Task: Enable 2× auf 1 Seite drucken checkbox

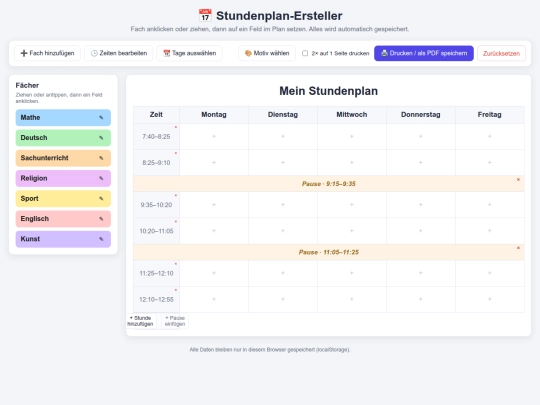Action: (x=305, y=53)
